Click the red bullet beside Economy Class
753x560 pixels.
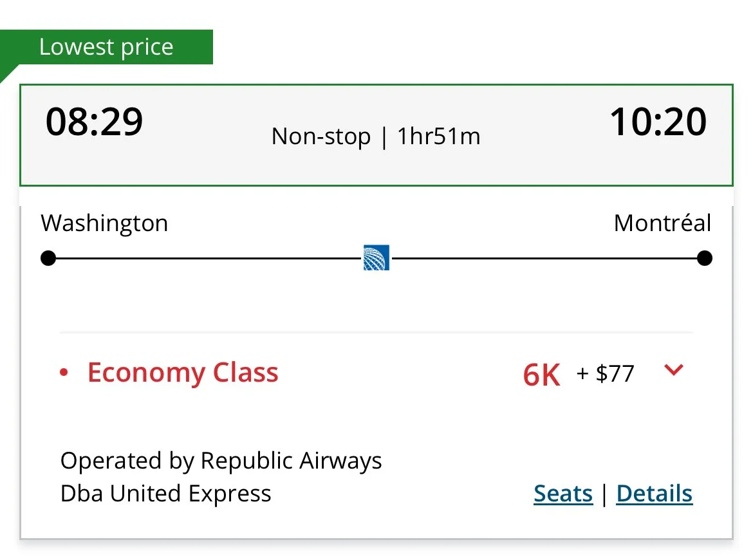tap(63, 373)
